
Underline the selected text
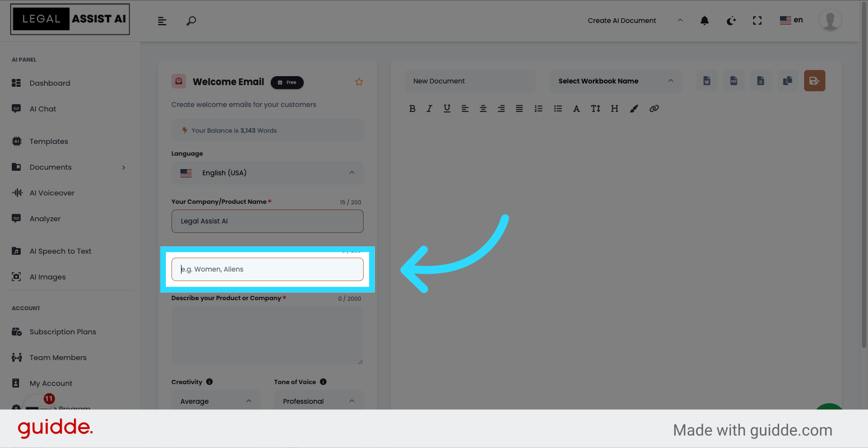pos(447,109)
